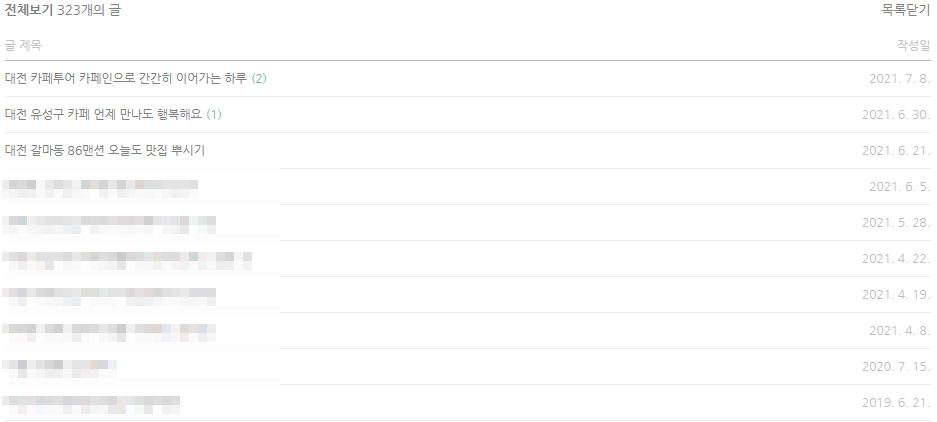This screenshot has height=422, width=937.
Task: Open post 대전 카페투어 카페인으로 간간히 이어가는 하루
Action: click(125, 78)
